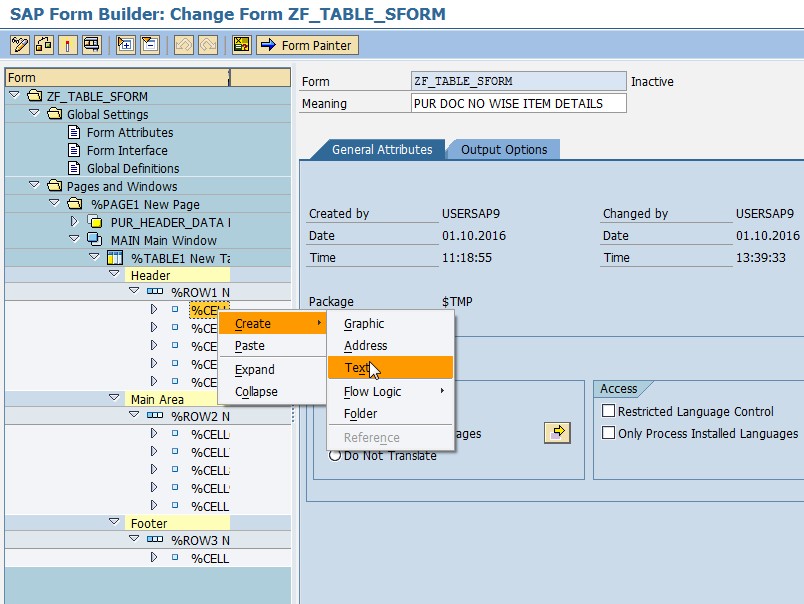This screenshot has width=804, height=604.
Task: Open Flow Logic submenu
Action: (390, 391)
